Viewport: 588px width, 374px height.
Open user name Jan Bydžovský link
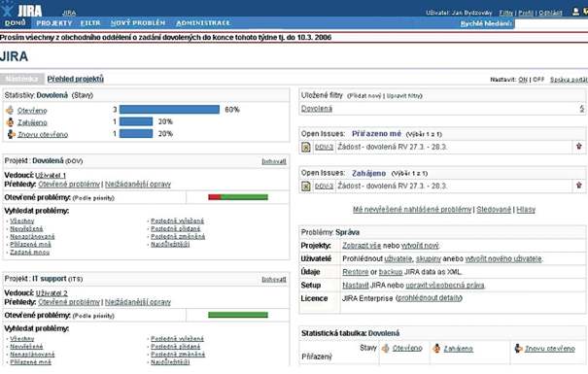[x=471, y=13]
